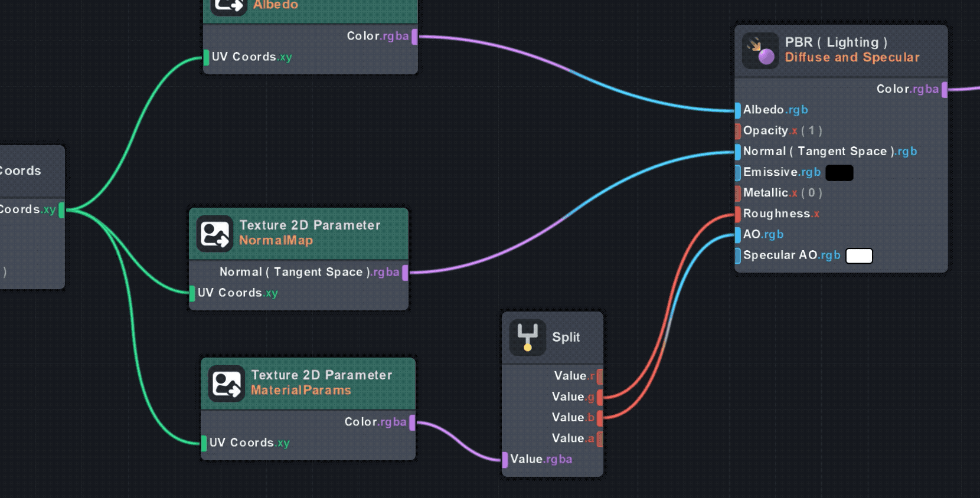Click the MaterialParams texture parameter icon
Image resolution: width=980 pixels, height=498 pixels.
coord(226,384)
